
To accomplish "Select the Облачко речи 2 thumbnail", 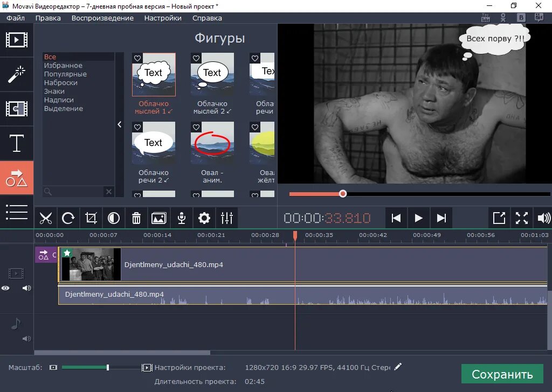I will (154, 143).
